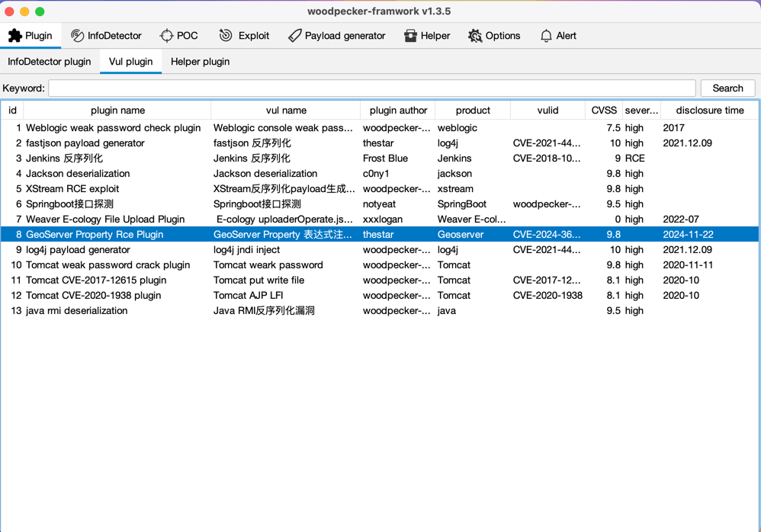Select Weblogic weak password check plugin row
The image size is (761, 532).
click(x=380, y=128)
